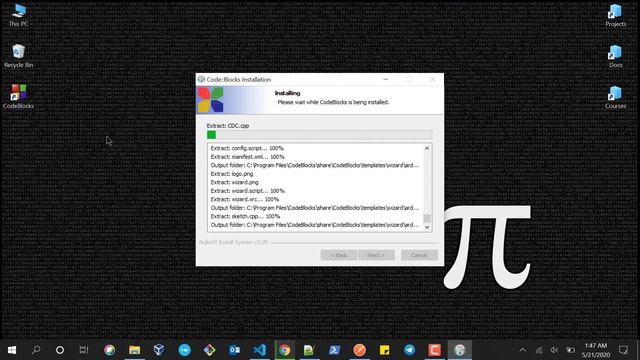The image size is (640, 360).
Task: Select the Recycle Bin desktop icon
Action: coord(18,56)
